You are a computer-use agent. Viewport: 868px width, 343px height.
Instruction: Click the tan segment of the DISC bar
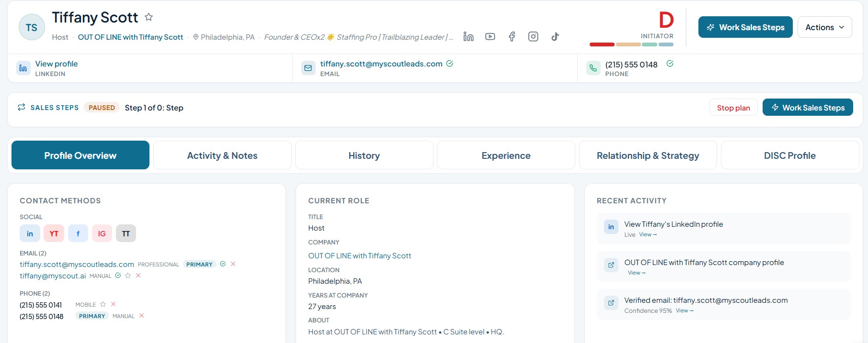coord(628,44)
